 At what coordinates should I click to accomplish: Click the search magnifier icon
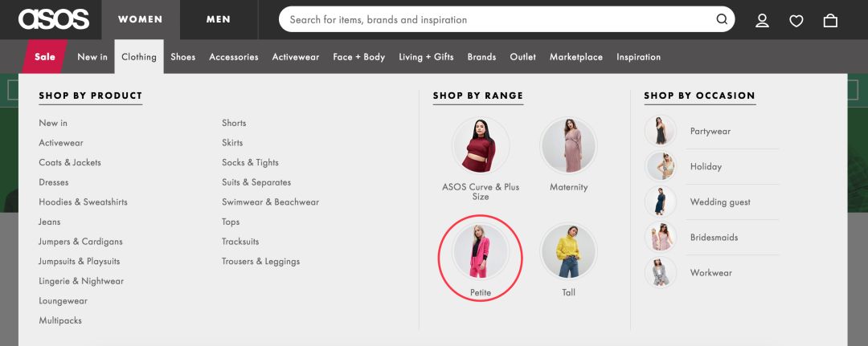click(722, 19)
